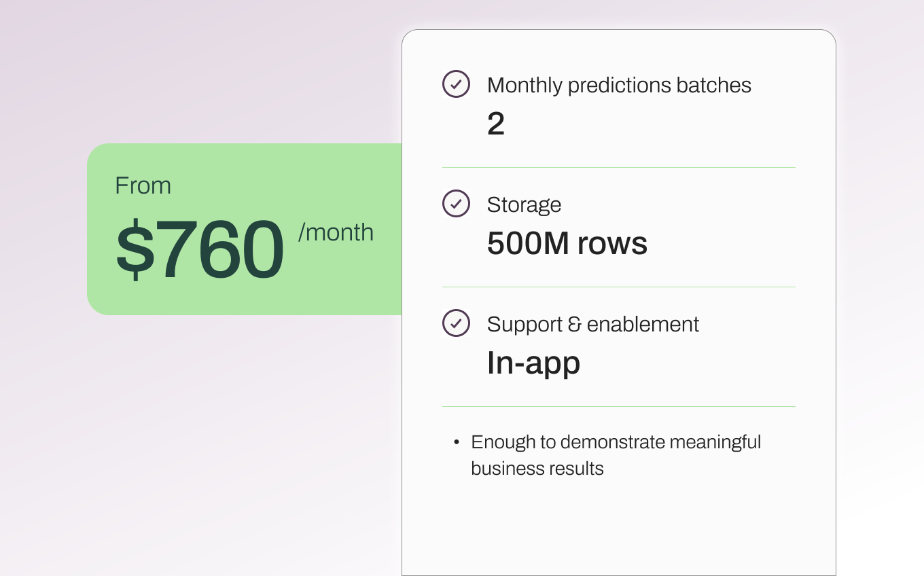The width and height of the screenshot is (924, 576).
Task: Click the checkmark icon beside Monthly predictions batches
Action: pos(456,84)
